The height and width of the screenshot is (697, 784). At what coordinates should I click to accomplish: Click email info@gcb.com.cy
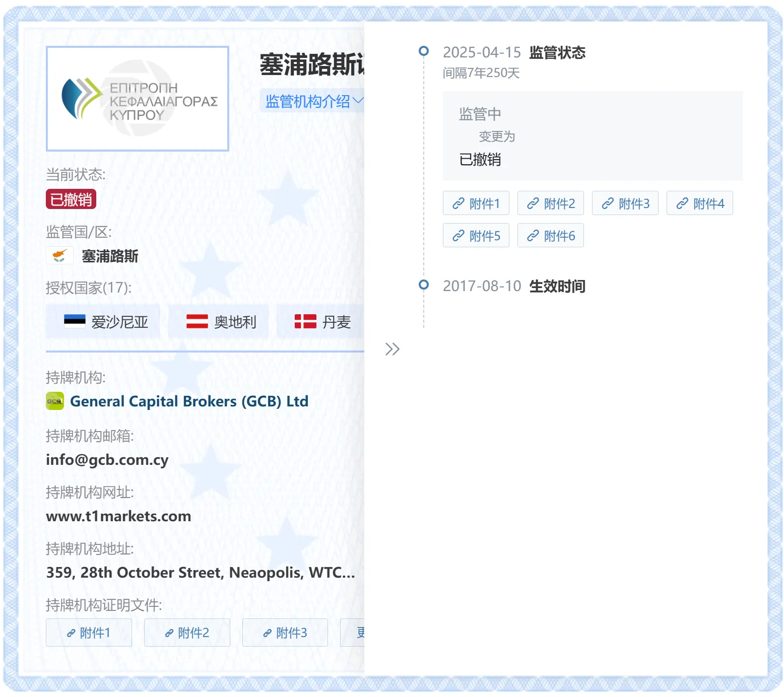click(107, 460)
